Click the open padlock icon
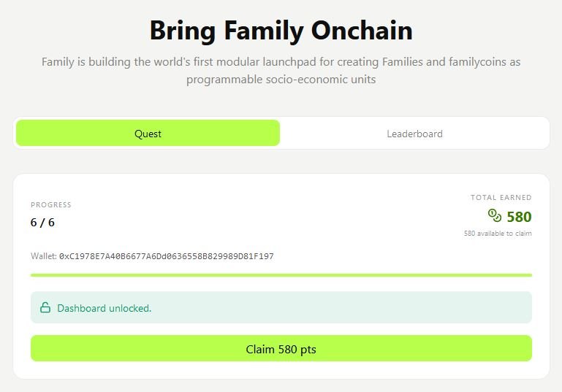Image resolution: width=562 pixels, height=392 pixels. (45, 307)
